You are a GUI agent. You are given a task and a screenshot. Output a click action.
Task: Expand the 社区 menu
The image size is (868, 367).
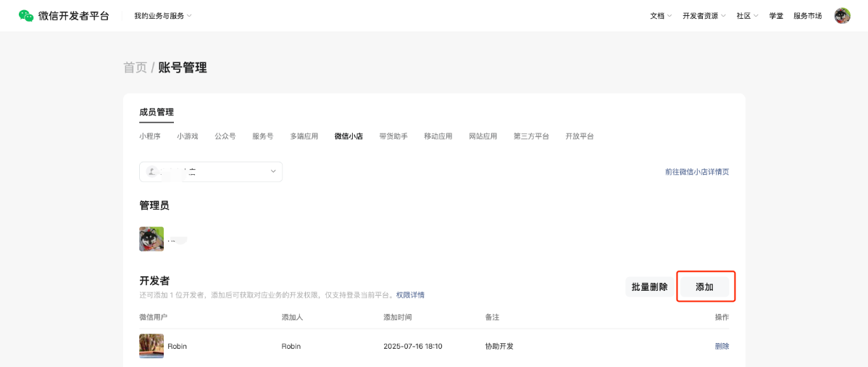[x=747, y=16]
